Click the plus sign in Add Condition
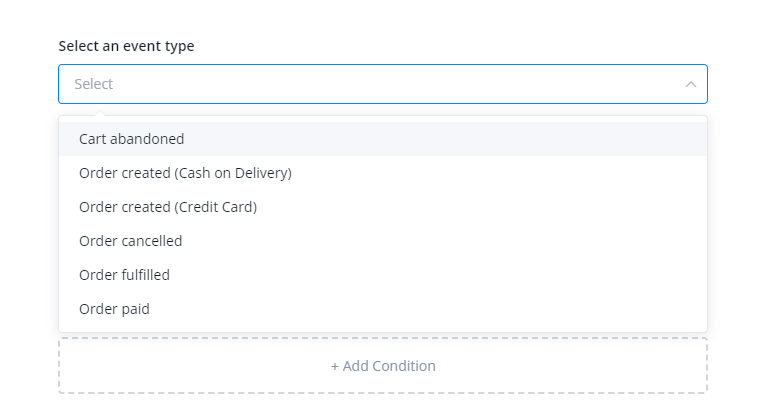 click(335, 366)
